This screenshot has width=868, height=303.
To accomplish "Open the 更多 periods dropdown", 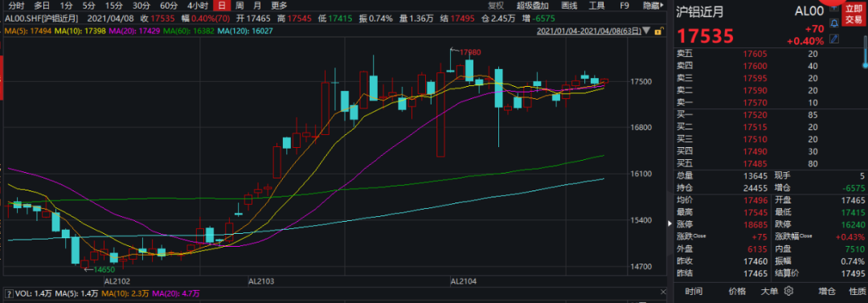I will tap(279, 6).
